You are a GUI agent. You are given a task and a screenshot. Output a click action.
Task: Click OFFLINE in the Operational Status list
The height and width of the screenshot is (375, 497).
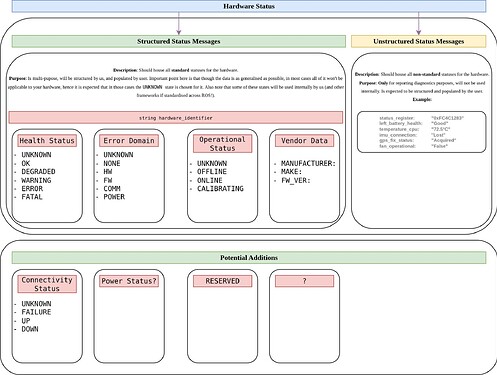click(x=212, y=172)
